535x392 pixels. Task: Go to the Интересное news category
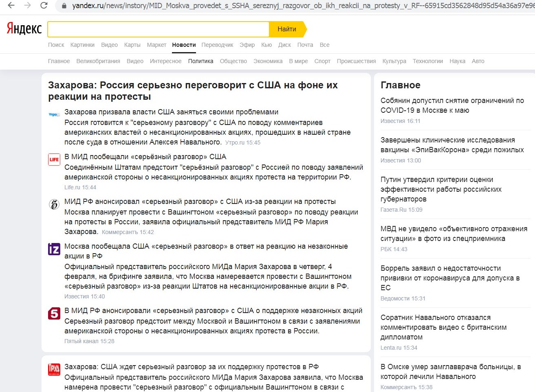(166, 61)
